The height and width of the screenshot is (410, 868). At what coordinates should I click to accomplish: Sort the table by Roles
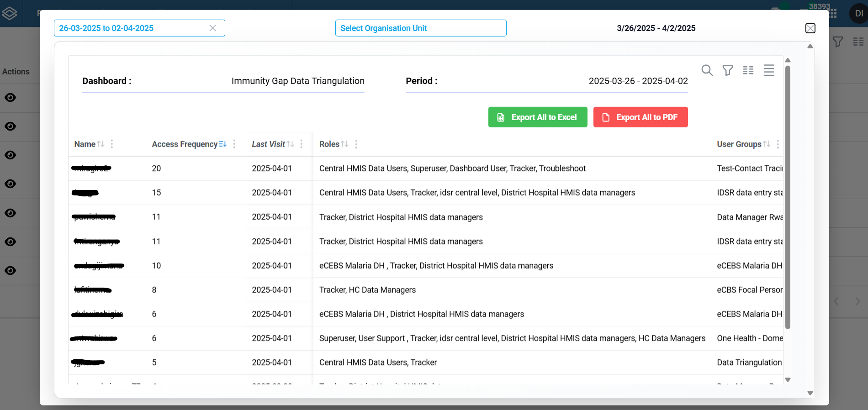coord(345,144)
